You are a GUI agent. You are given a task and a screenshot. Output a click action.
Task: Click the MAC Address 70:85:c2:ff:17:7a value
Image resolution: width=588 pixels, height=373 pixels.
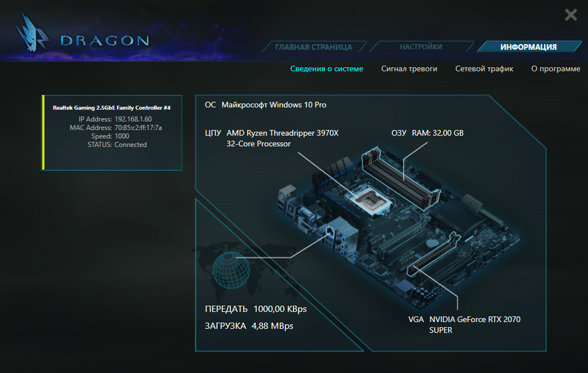point(138,127)
